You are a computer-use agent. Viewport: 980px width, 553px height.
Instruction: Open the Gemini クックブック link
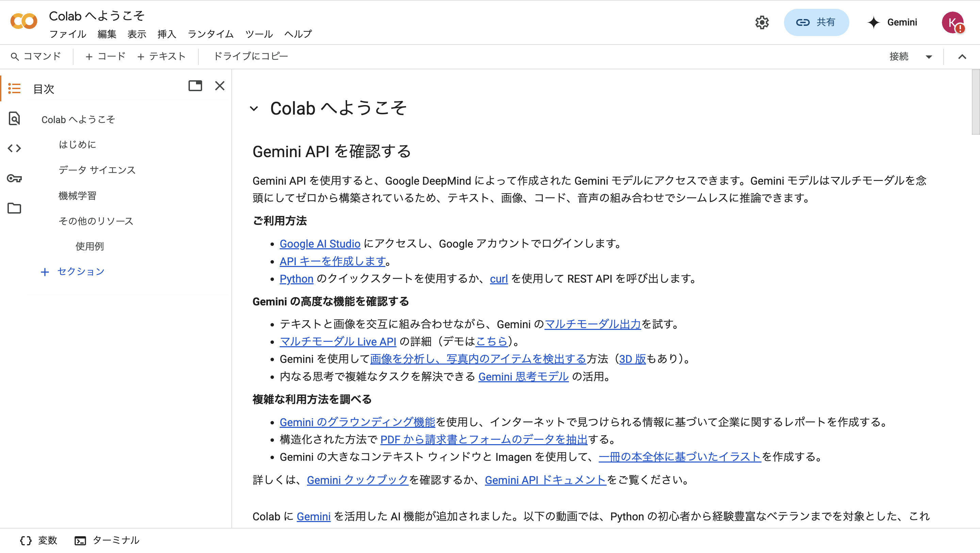click(358, 480)
